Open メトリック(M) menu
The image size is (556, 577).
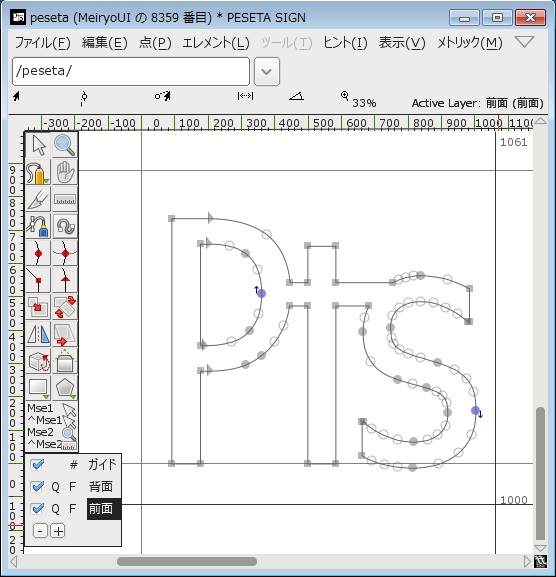click(x=470, y=43)
